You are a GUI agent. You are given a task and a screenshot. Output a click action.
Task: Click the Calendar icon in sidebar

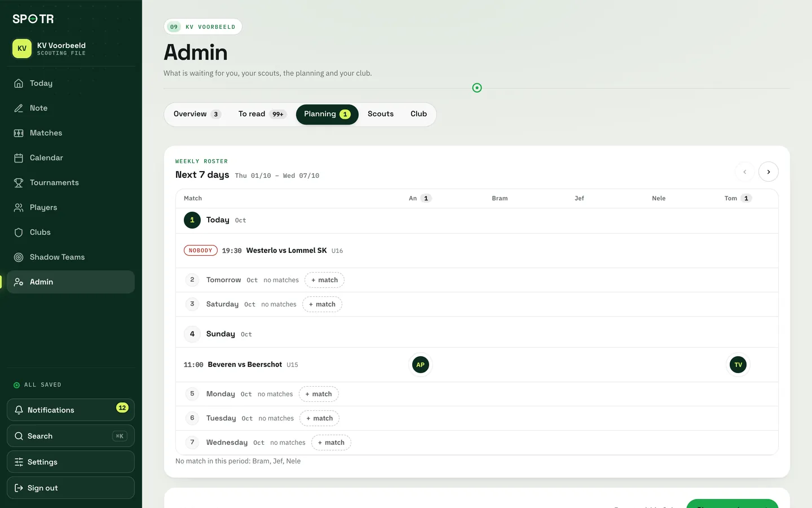pyautogui.click(x=19, y=158)
